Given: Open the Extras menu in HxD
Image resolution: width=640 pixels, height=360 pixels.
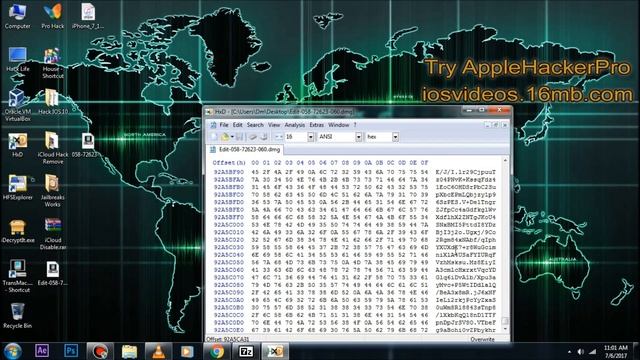Looking at the screenshot, I should click(316, 125).
